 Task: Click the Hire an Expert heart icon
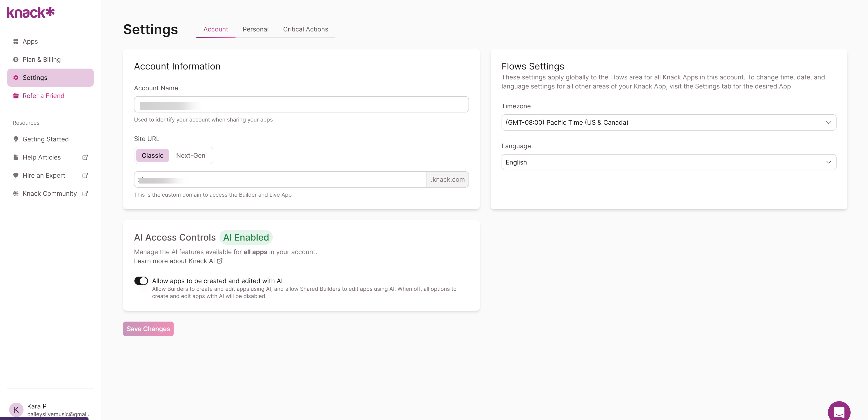point(15,175)
